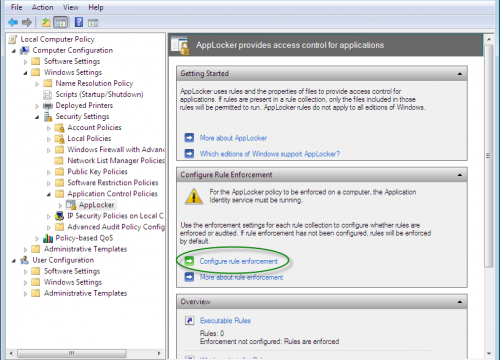Click the Back arrow toolbar icon
The width and height of the screenshot is (500, 360).
pyautogui.click(x=13, y=22)
